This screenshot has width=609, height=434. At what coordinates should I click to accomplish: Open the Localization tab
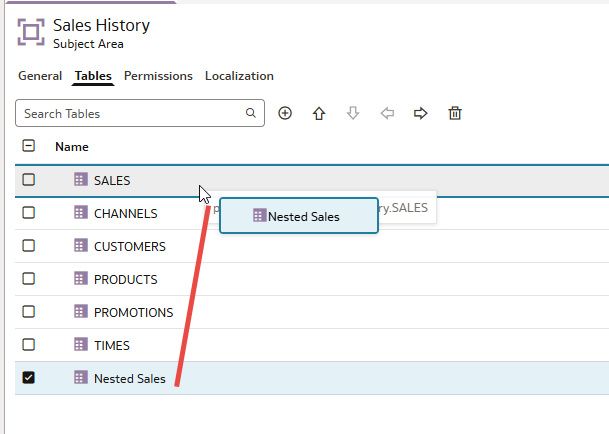tap(239, 76)
